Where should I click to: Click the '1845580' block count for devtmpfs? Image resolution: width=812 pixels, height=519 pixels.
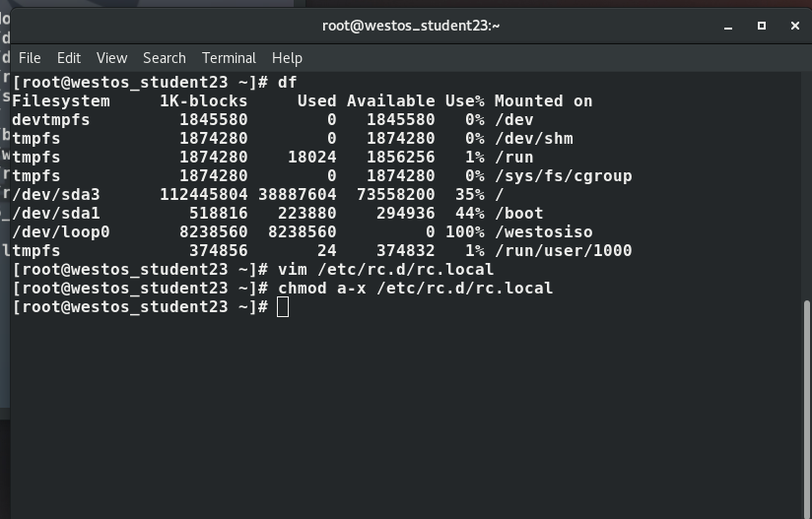click(x=214, y=120)
